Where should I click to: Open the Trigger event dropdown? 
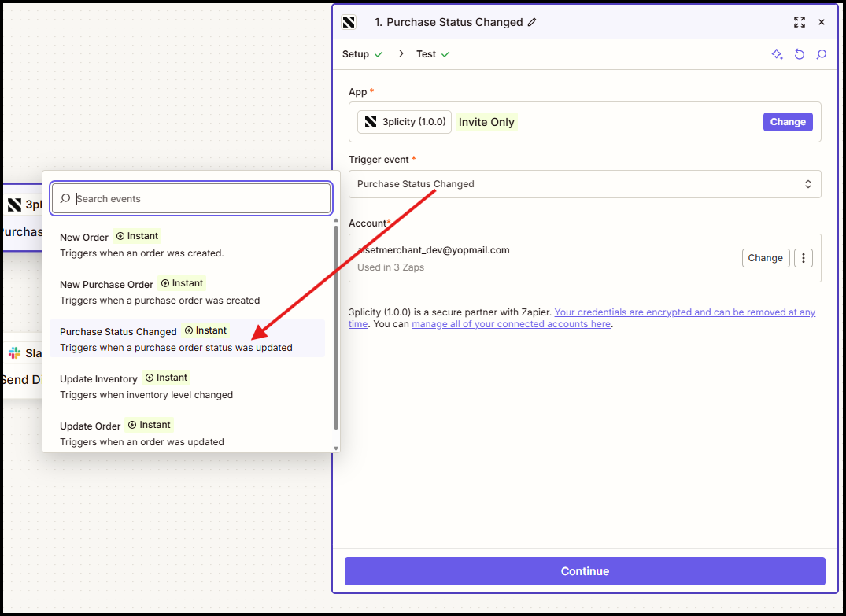point(585,184)
